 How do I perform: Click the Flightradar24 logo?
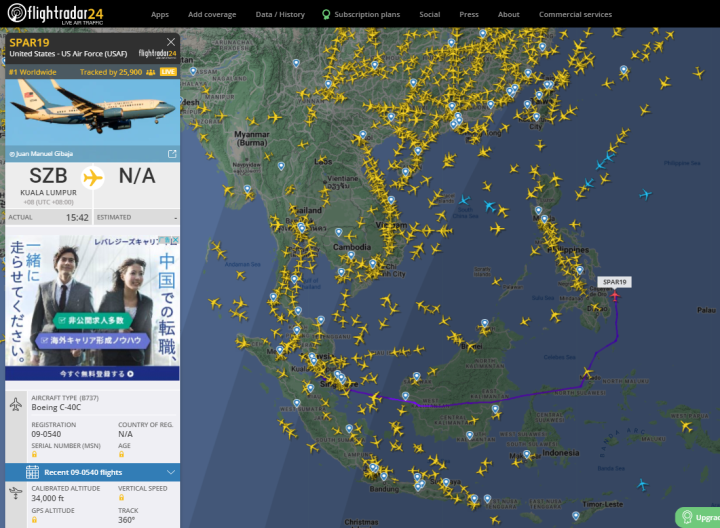pyautogui.click(x=56, y=14)
